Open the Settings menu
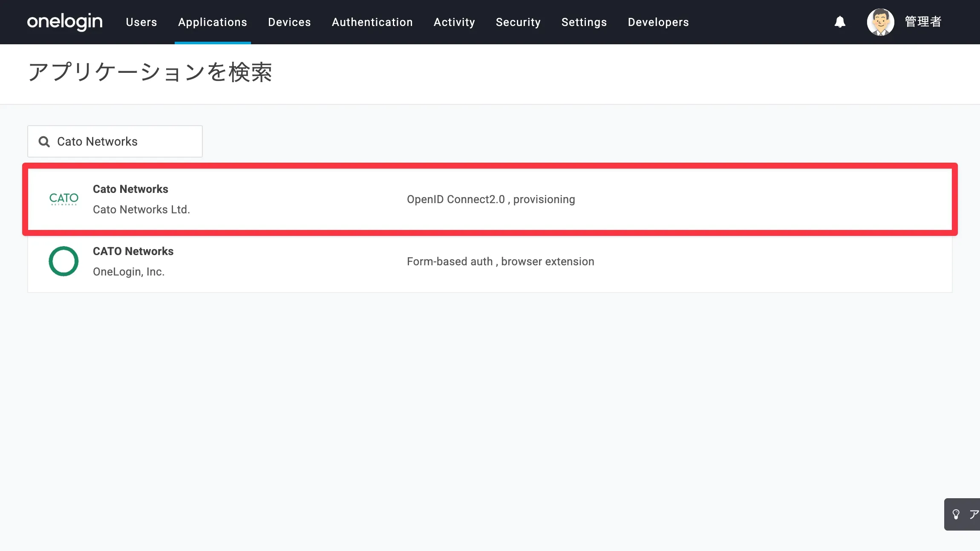 coord(584,22)
